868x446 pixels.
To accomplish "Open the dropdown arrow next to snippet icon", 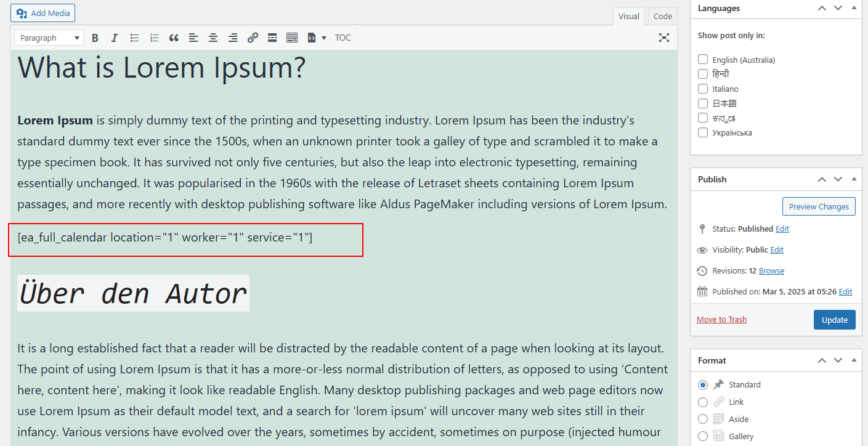I will 324,38.
